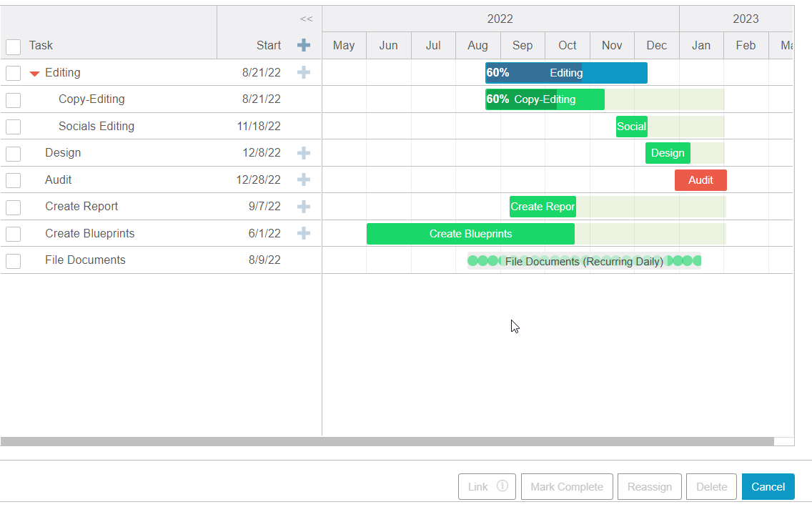This screenshot has width=812, height=507.
Task: Check the box for Copy-Editing task
Action: (13, 100)
